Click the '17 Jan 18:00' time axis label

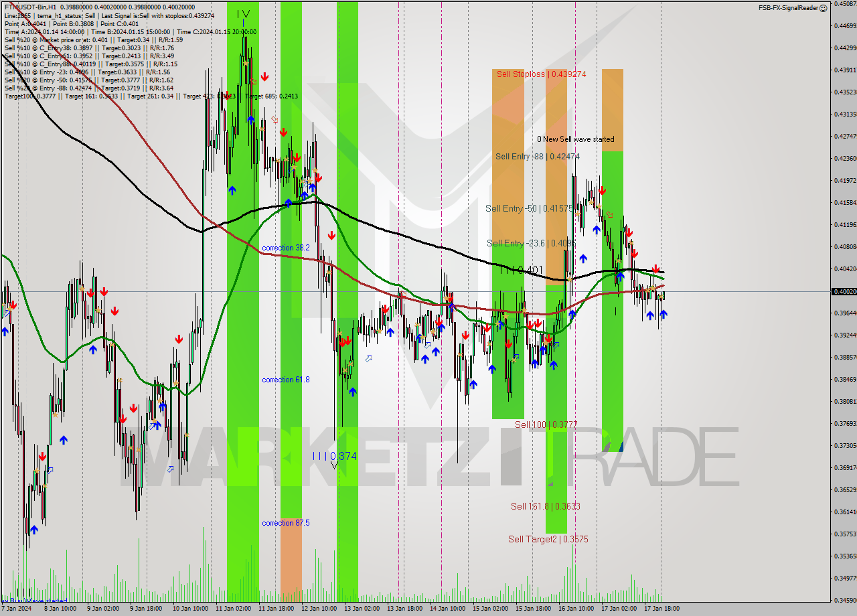coord(661,609)
